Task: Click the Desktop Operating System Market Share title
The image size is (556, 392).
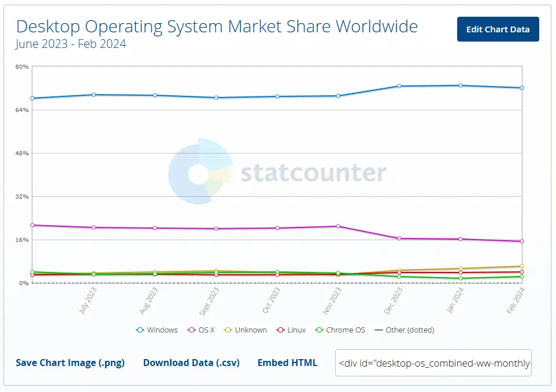Action: [x=217, y=27]
